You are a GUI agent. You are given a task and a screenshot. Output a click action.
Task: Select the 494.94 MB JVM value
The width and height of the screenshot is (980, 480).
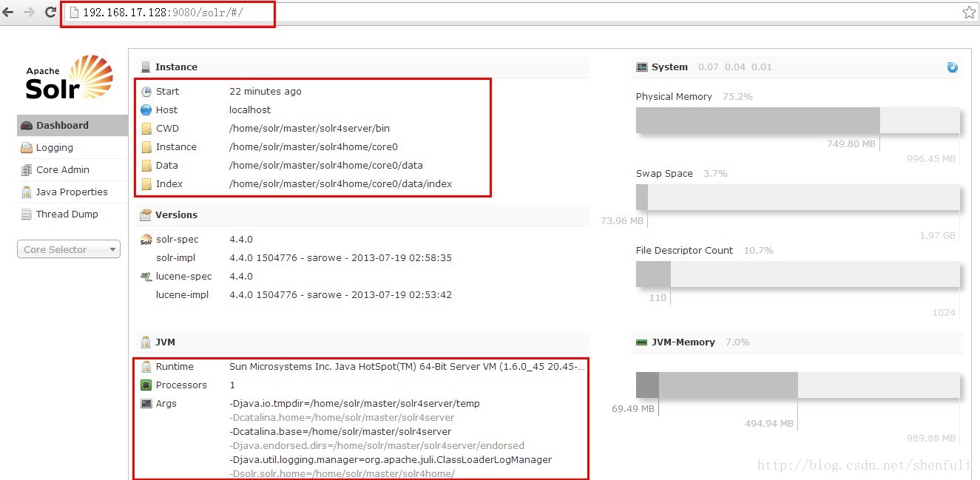click(769, 424)
